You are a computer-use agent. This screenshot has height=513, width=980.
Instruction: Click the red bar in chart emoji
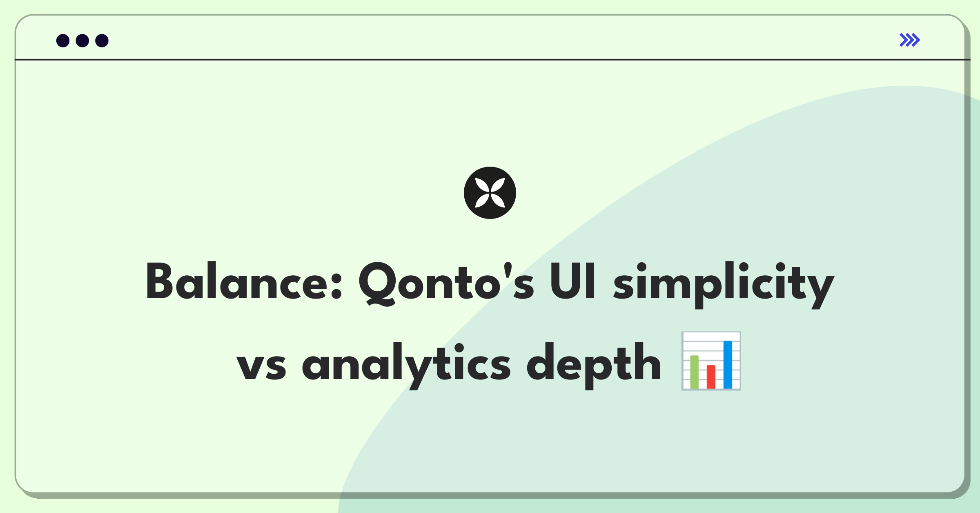tap(711, 377)
